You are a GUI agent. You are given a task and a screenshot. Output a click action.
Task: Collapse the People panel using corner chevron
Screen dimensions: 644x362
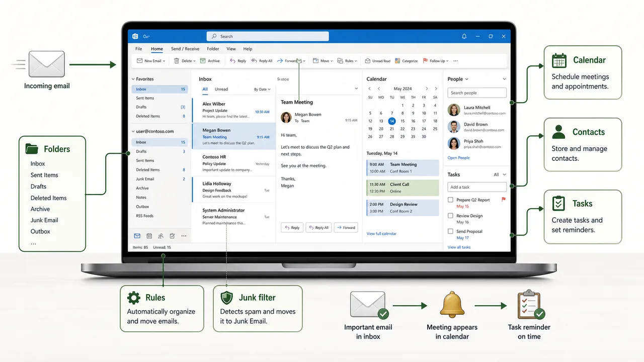[x=505, y=79]
